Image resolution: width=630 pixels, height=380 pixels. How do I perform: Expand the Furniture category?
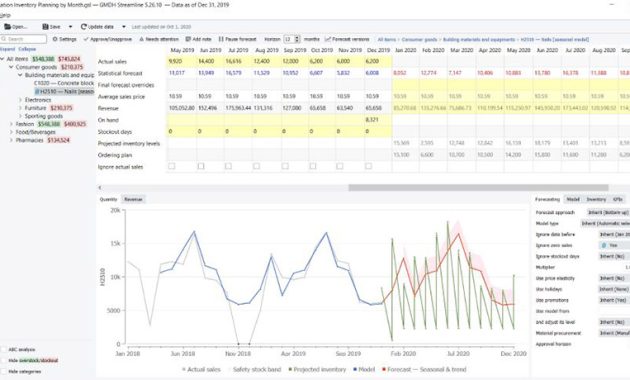pyautogui.click(x=20, y=108)
